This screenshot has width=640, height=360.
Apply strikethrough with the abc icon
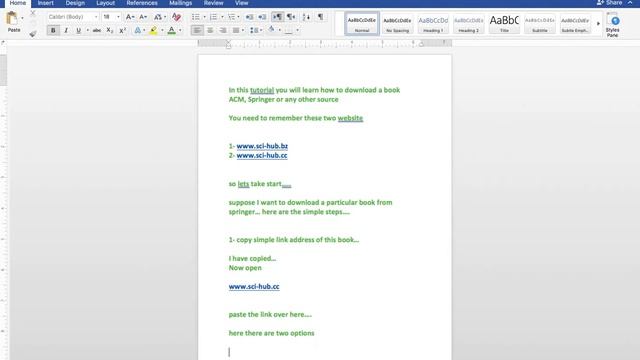pyautogui.click(x=97, y=30)
